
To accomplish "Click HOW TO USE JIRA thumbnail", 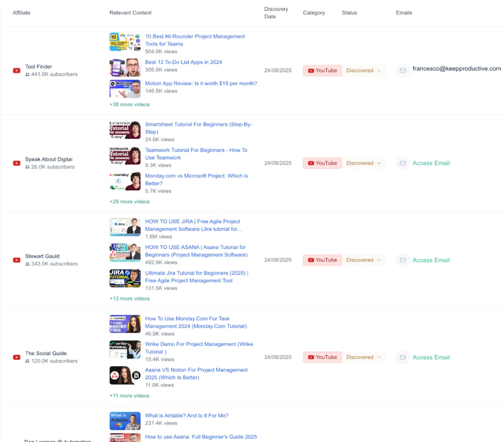I will coord(125,227).
